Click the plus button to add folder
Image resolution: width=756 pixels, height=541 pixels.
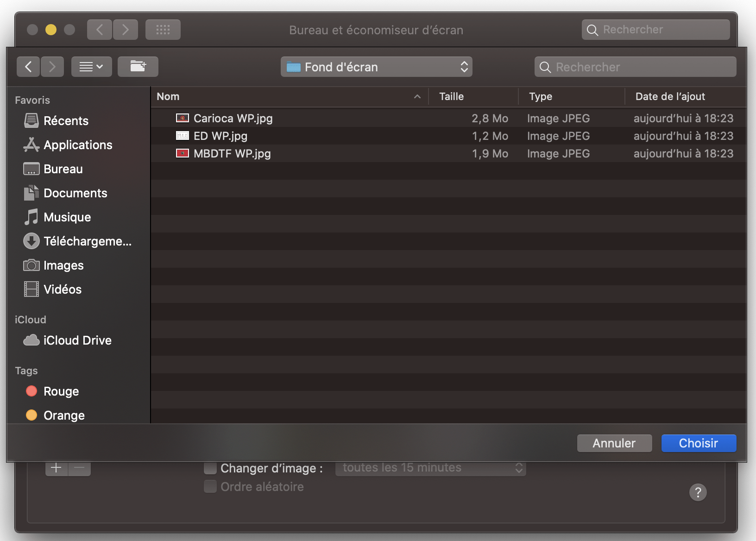click(57, 468)
